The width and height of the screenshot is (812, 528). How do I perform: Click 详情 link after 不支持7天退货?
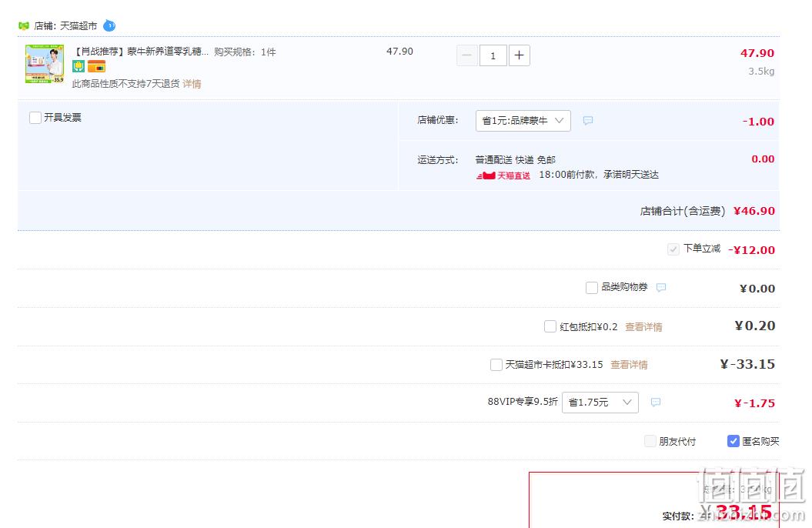pyautogui.click(x=192, y=84)
